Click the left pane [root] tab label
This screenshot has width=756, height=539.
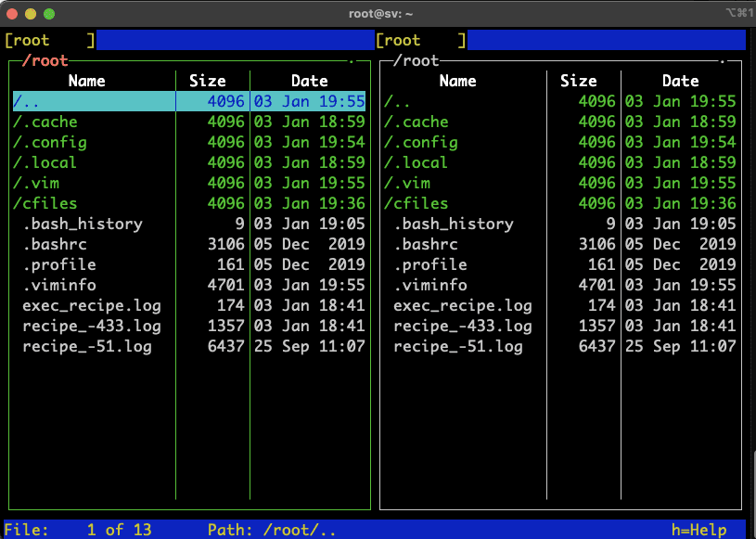pos(50,40)
